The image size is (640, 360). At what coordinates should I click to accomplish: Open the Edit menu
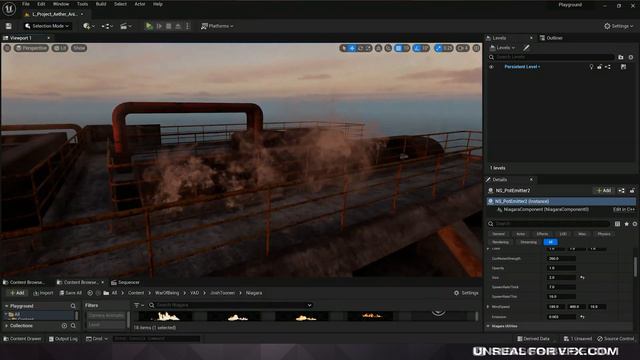pos(41,4)
